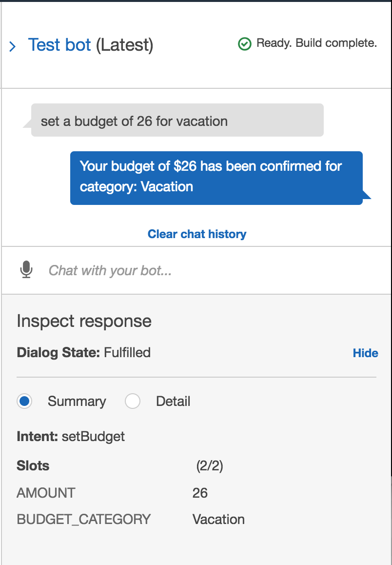This screenshot has width=392, height=565.
Task: Click the bot's budget confirmed reply bubble
Action: [x=216, y=176]
